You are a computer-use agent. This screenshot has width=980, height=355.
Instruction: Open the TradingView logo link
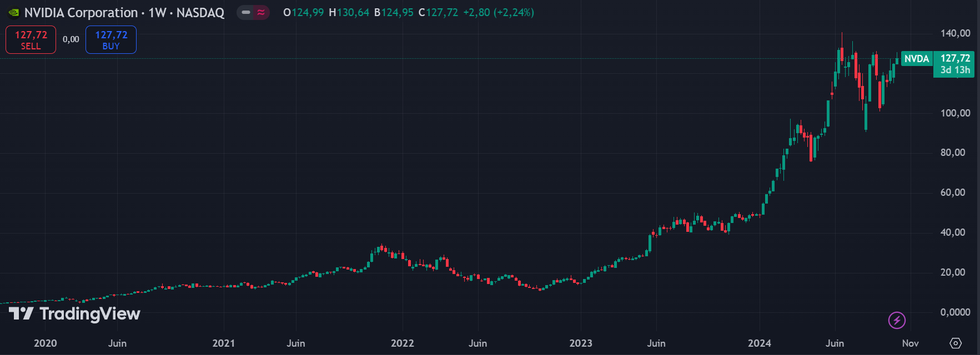75,314
